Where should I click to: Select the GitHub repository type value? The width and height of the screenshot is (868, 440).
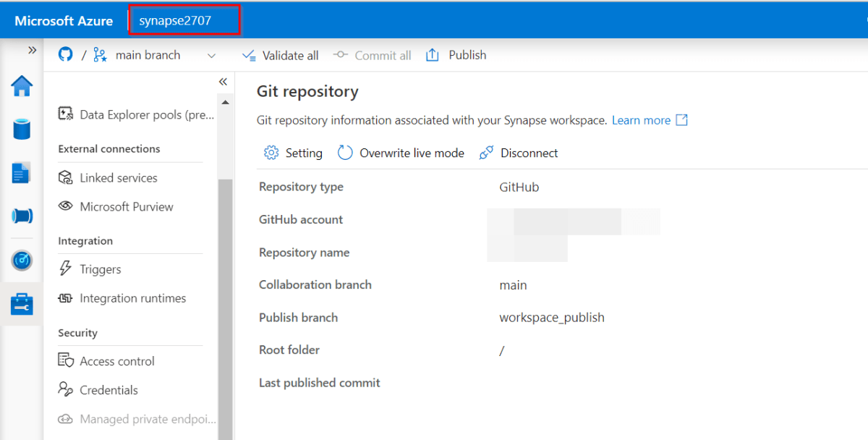pyautogui.click(x=519, y=187)
